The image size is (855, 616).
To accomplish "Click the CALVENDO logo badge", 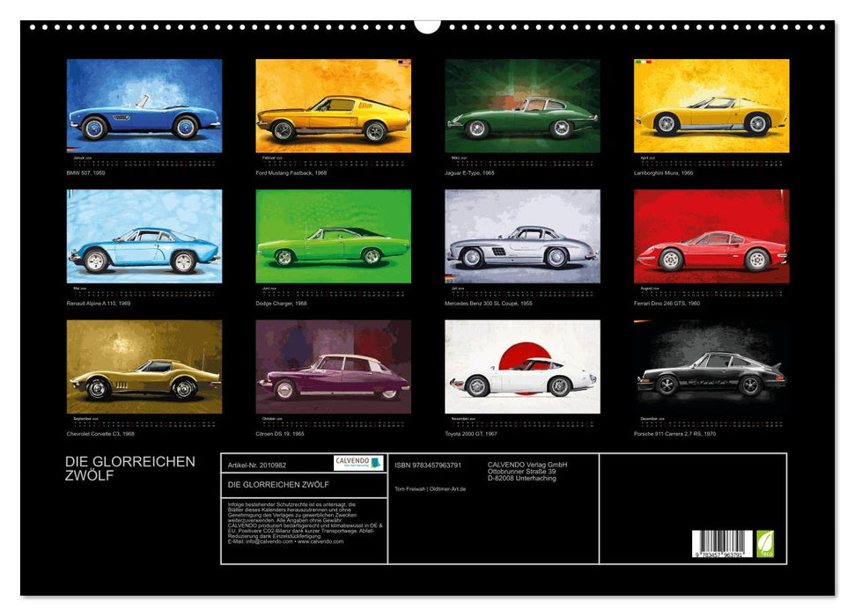I will coord(358,463).
